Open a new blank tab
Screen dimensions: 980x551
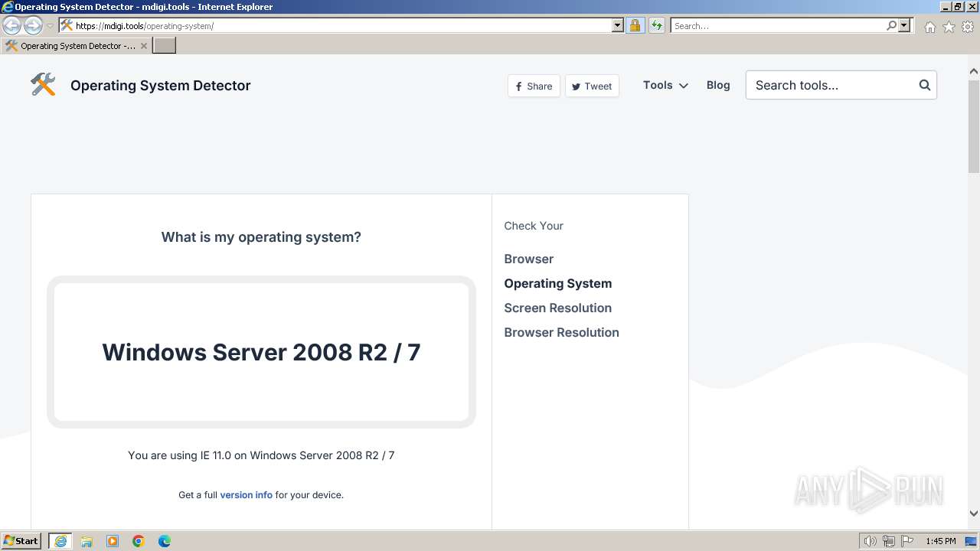click(165, 46)
